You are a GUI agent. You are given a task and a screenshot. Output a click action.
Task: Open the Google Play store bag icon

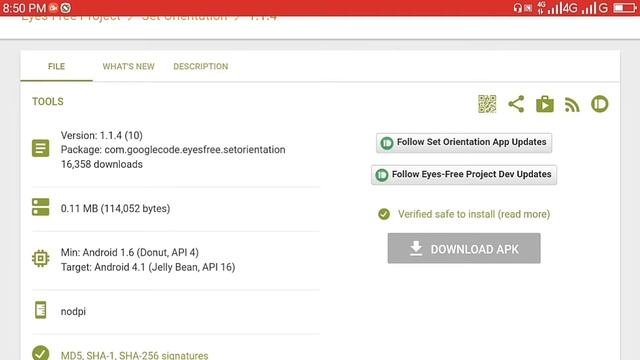pos(545,104)
